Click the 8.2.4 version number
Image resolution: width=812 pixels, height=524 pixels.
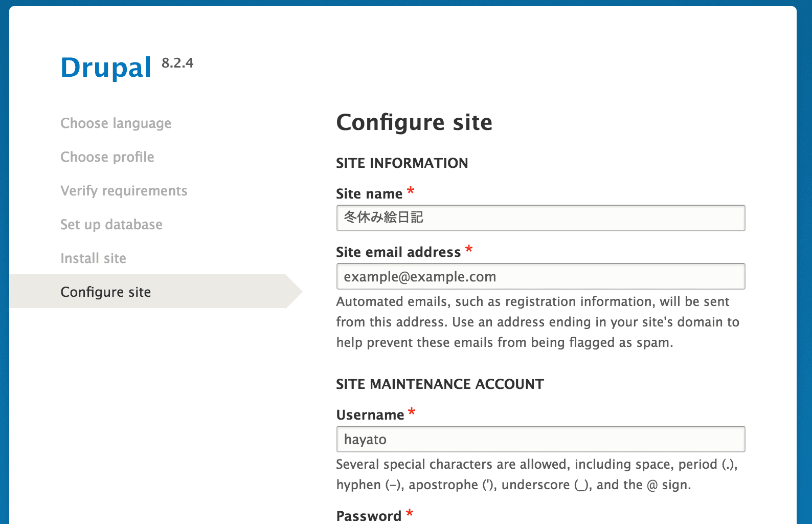click(x=177, y=63)
